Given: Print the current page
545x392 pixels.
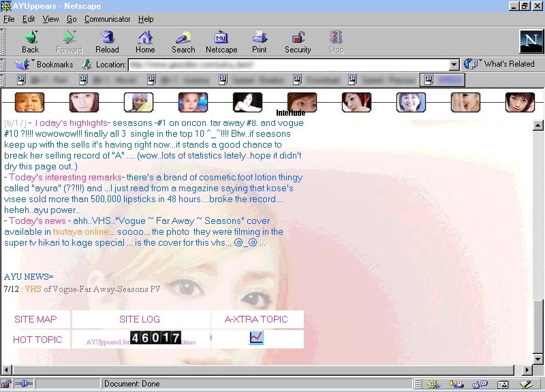Looking at the screenshot, I should (x=260, y=42).
